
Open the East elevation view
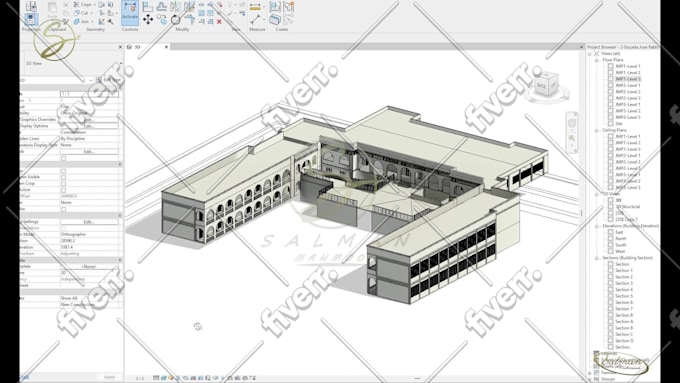[619, 232]
